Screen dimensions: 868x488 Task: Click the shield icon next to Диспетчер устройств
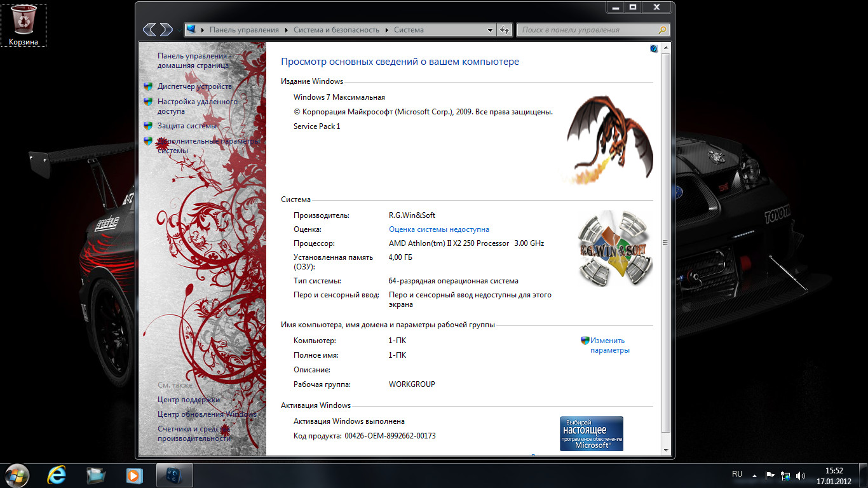point(148,86)
